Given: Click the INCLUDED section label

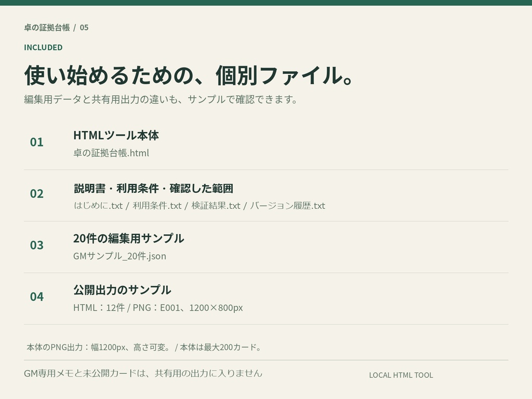Looking at the screenshot, I should click(43, 47).
